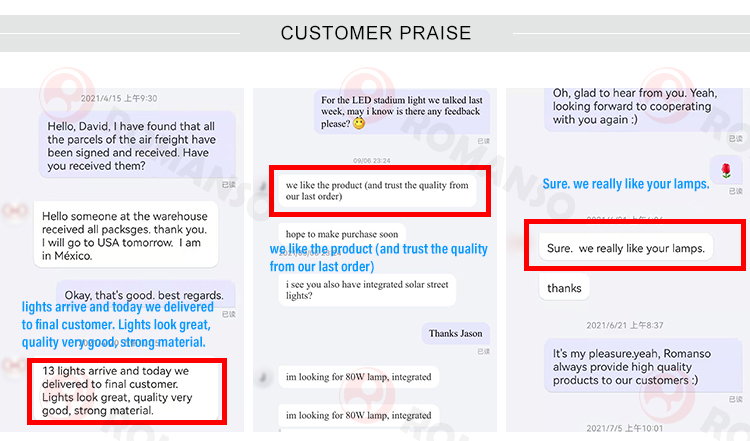The height and width of the screenshot is (441, 750).
Task: Select the 'Hello someone at the warehouse' bubble
Action: coord(126,235)
